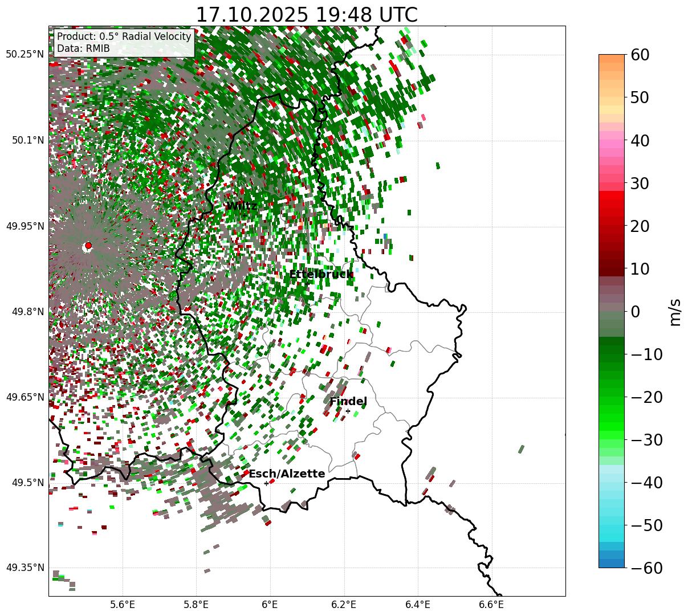Screen dimensions: 688x616
Task: Click the colorbar 20 tick label
Action: click(640, 226)
